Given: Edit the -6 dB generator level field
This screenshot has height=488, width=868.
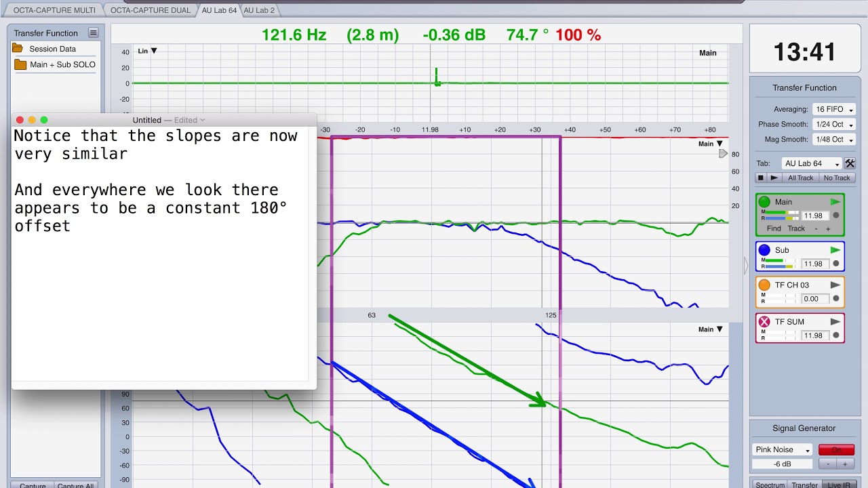Looking at the screenshot, I should (782, 464).
